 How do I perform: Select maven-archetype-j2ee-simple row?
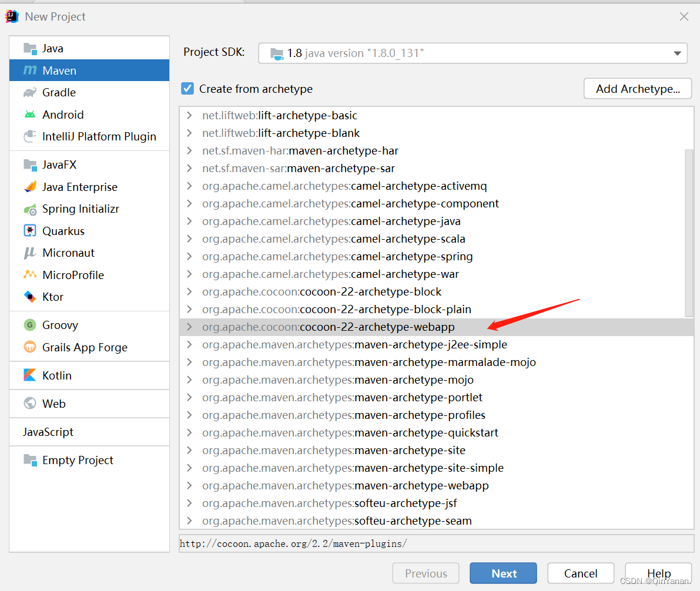click(436, 345)
